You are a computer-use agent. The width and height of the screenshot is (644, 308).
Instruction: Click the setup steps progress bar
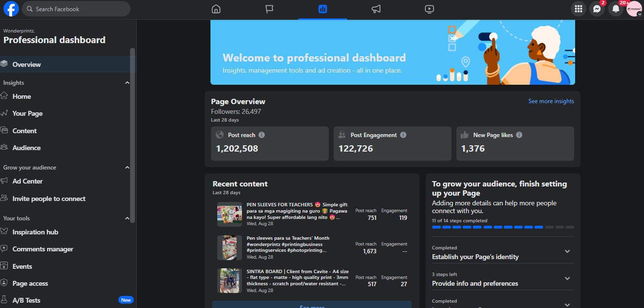503,227
